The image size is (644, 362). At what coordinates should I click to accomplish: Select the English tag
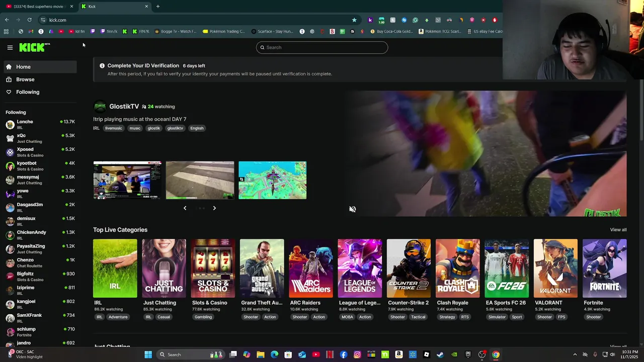click(x=197, y=128)
